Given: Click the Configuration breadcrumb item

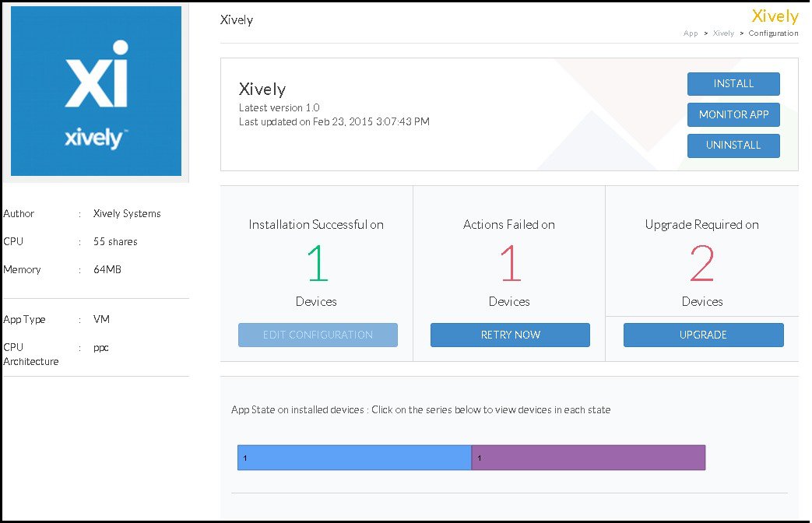Looking at the screenshot, I should (773, 33).
